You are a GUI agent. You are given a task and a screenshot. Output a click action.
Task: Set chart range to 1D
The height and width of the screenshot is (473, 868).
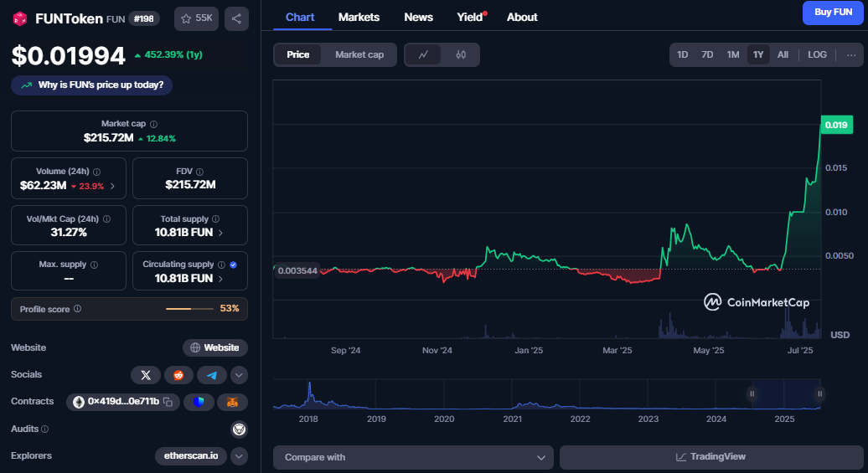tap(682, 54)
